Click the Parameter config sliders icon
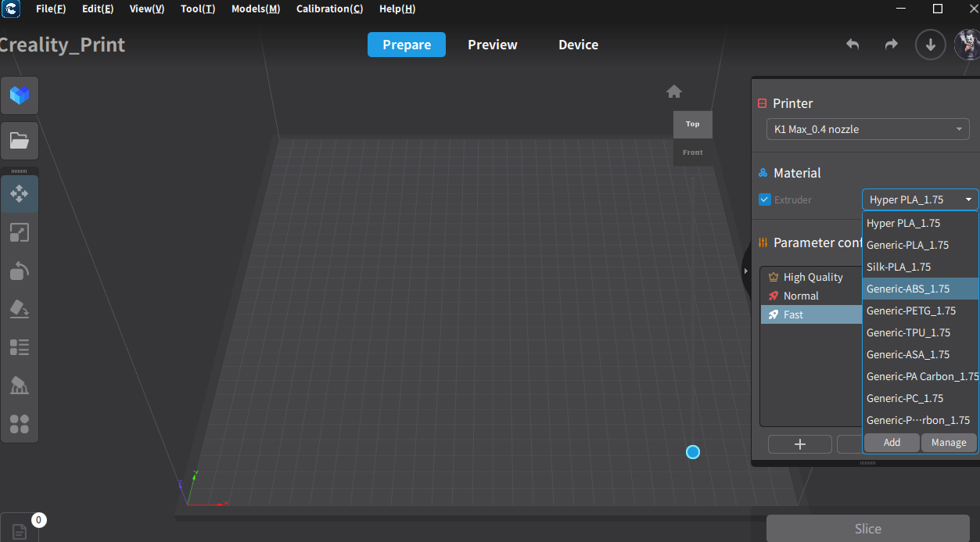 click(x=763, y=242)
